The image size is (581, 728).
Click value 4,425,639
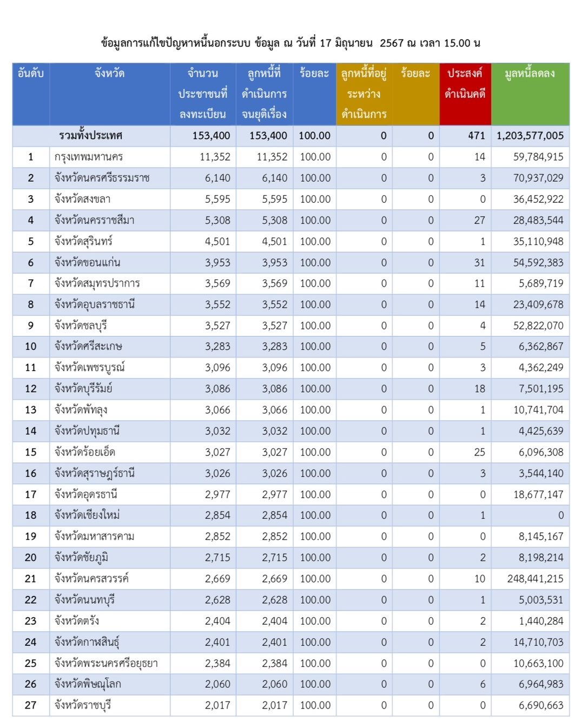click(x=541, y=431)
